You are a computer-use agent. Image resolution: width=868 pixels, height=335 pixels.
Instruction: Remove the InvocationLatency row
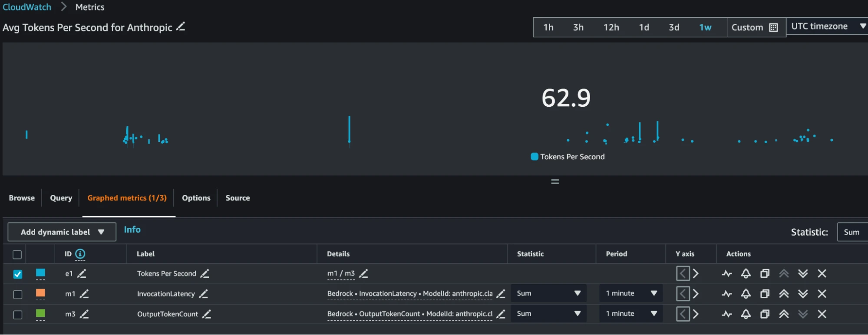pos(822,294)
